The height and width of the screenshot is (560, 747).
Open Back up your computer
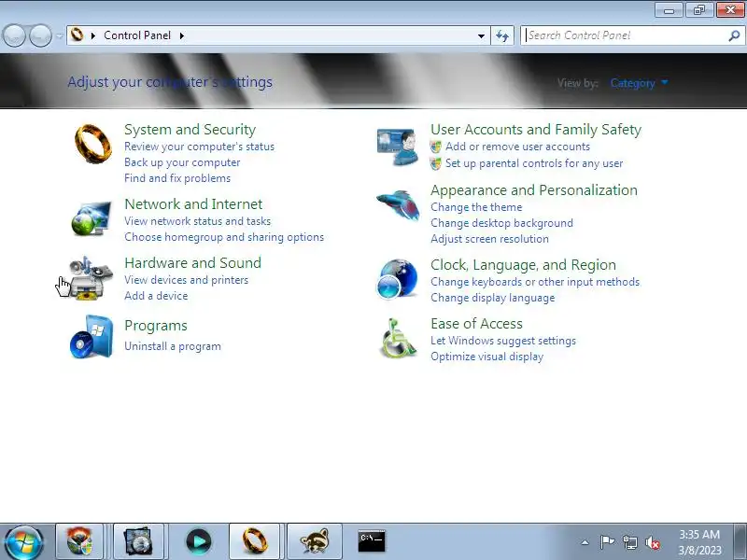click(182, 162)
